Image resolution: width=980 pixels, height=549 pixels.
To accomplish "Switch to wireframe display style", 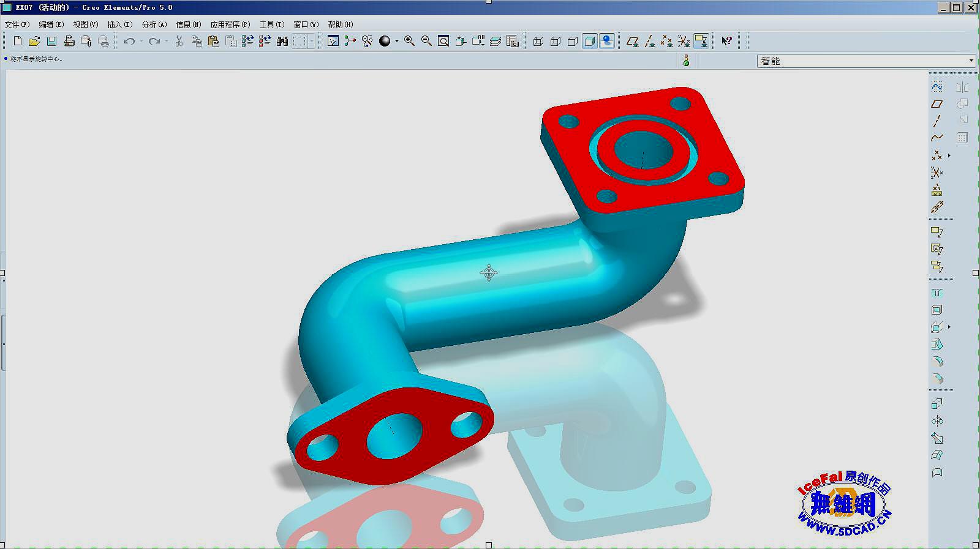I will 538,41.
